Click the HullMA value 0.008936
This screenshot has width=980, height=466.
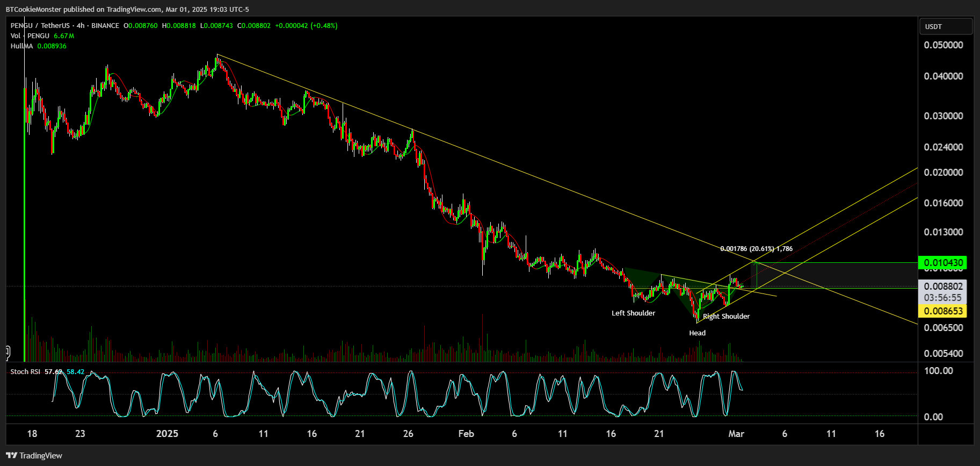click(x=52, y=46)
